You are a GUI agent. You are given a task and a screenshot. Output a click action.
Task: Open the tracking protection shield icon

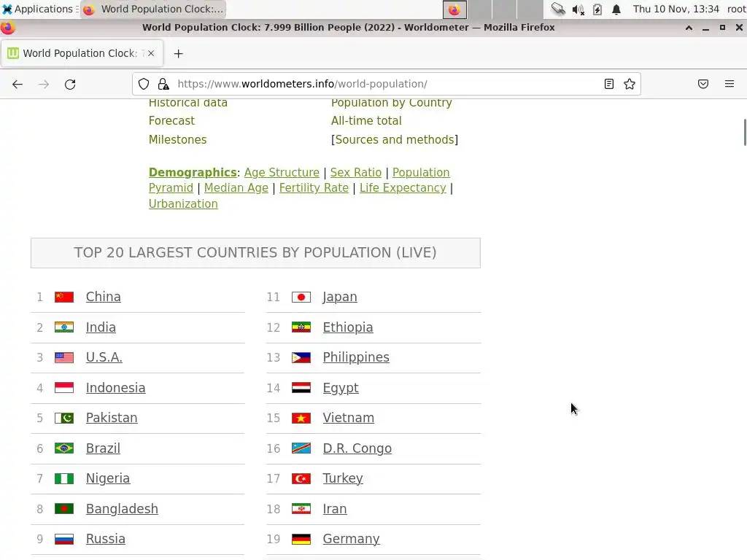(x=144, y=85)
